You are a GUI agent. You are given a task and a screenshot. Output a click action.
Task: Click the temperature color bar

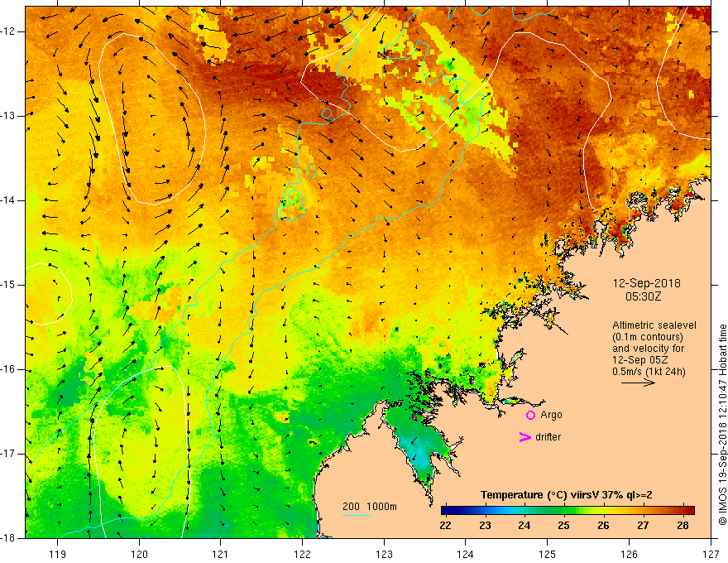click(568, 511)
